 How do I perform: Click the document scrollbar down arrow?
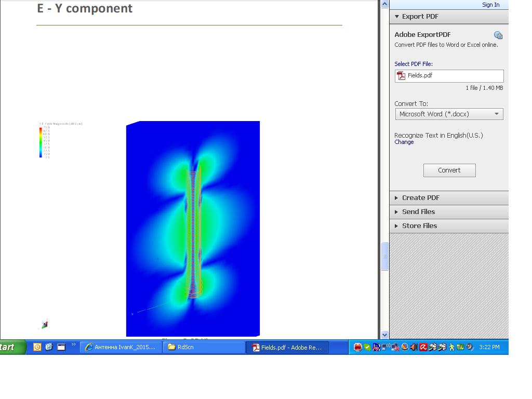[384, 335]
